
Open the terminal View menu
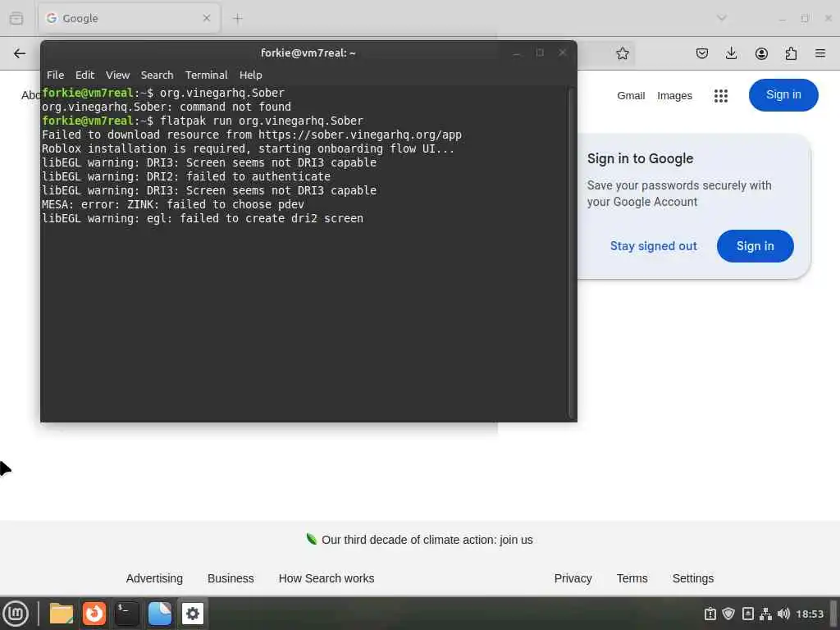pyautogui.click(x=117, y=75)
